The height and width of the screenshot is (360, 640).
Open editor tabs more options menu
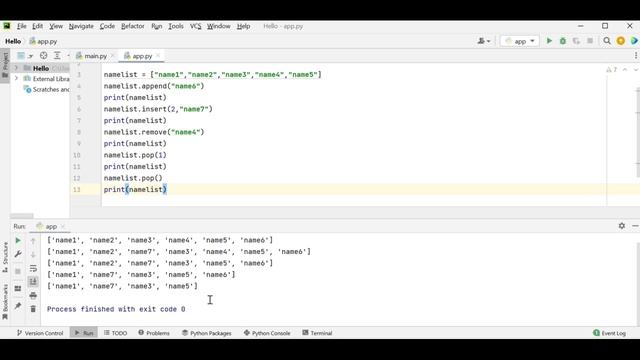[x=636, y=56]
